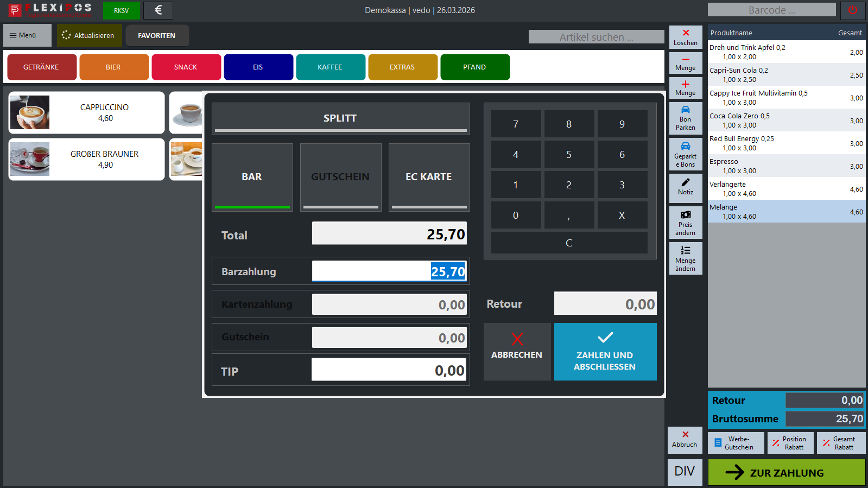Open Geparkte Bons list
The image size is (868, 488).
click(x=686, y=154)
